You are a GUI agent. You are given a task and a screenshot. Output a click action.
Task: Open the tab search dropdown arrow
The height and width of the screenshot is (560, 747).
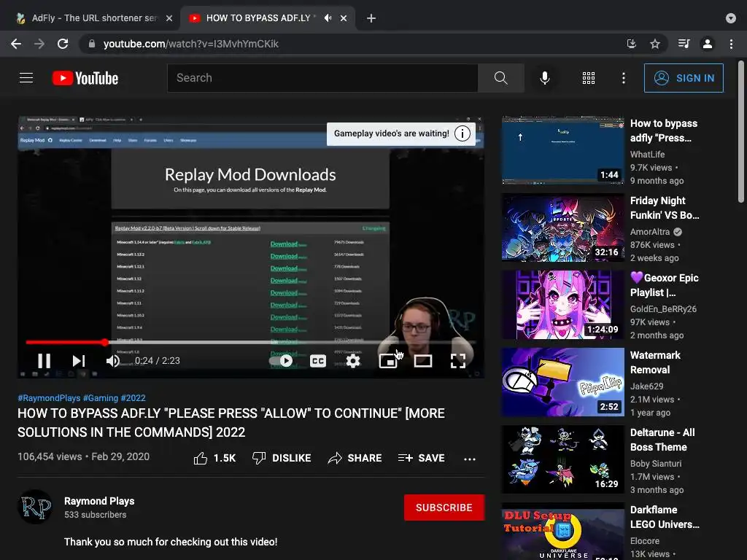click(731, 18)
